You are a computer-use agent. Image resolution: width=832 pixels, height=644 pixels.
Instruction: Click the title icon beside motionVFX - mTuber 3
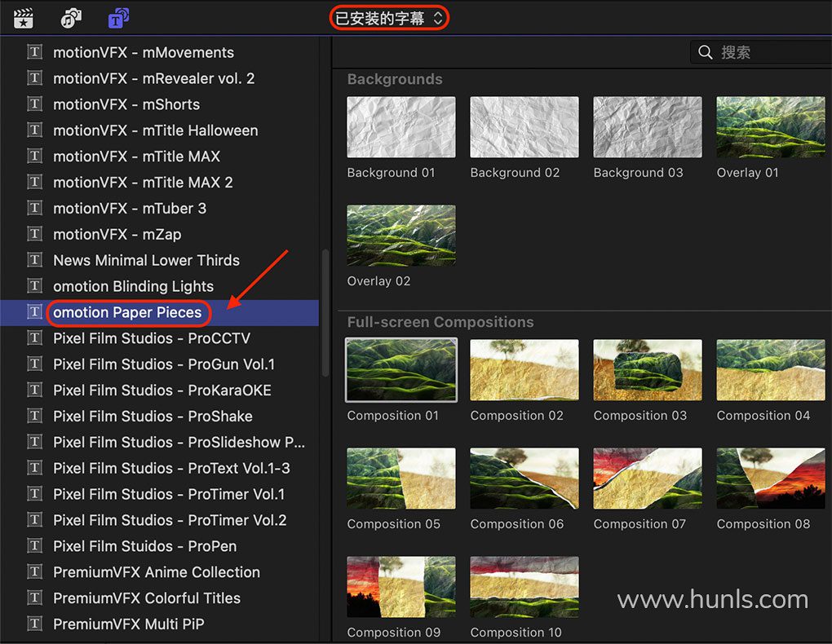pyautogui.click(x=35, y=208)
